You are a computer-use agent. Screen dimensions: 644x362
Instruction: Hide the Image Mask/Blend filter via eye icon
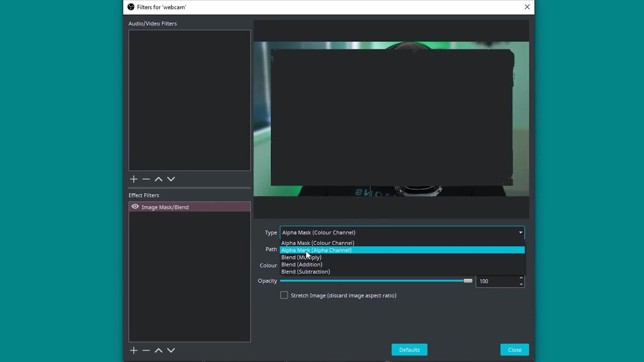tap(135, 207)
